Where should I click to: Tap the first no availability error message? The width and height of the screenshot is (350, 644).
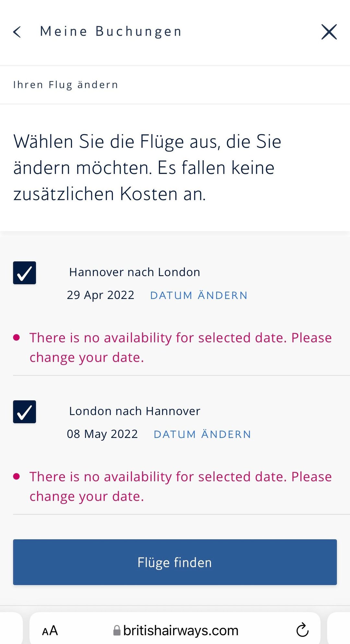181,347
